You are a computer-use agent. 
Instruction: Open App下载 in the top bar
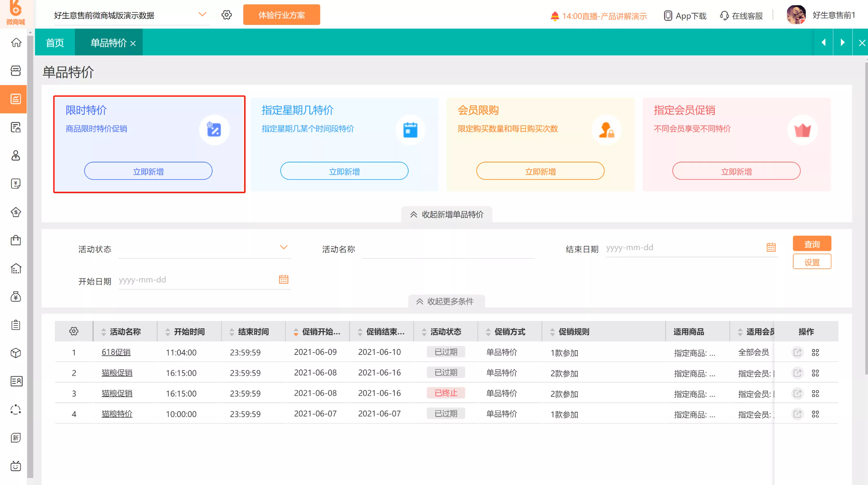coord(685,16)
